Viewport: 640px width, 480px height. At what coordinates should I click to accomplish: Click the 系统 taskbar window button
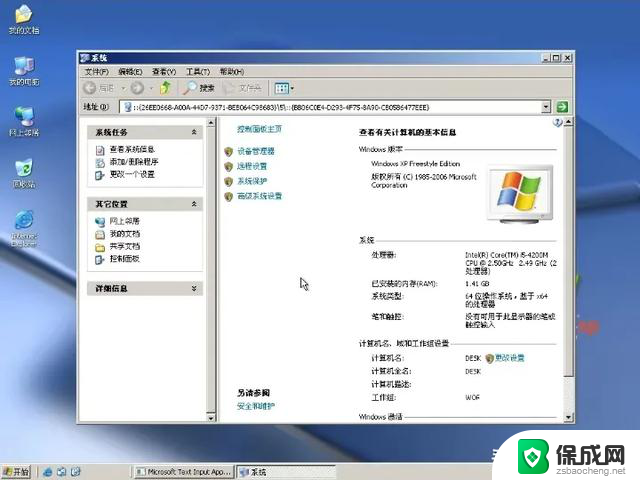point(286,472)
